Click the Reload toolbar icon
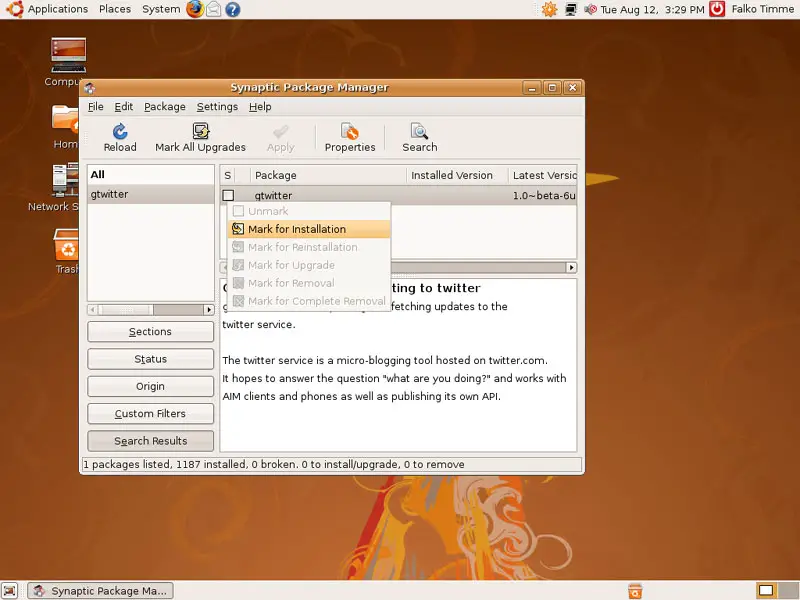The image size is (800, 600). (x=120, y=132)
